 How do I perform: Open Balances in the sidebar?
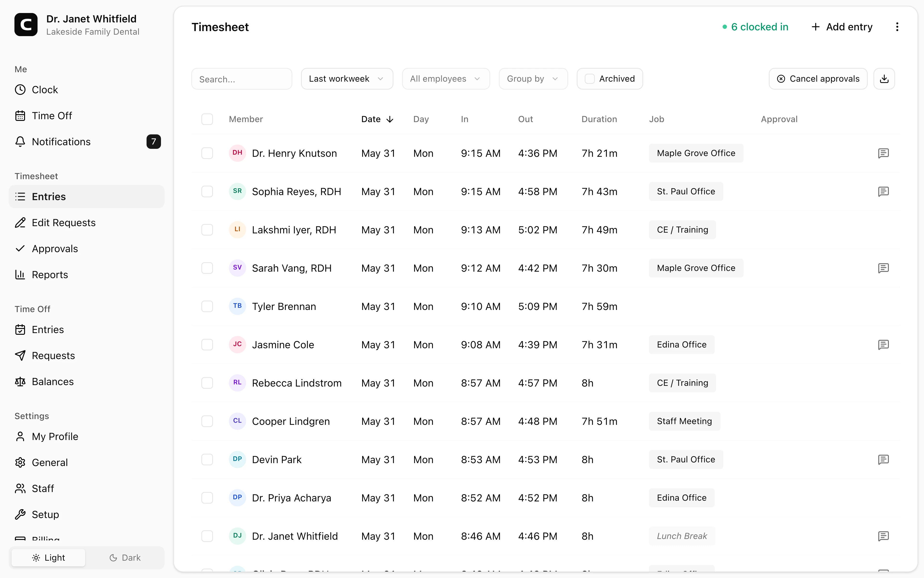[x=86, y=381]
